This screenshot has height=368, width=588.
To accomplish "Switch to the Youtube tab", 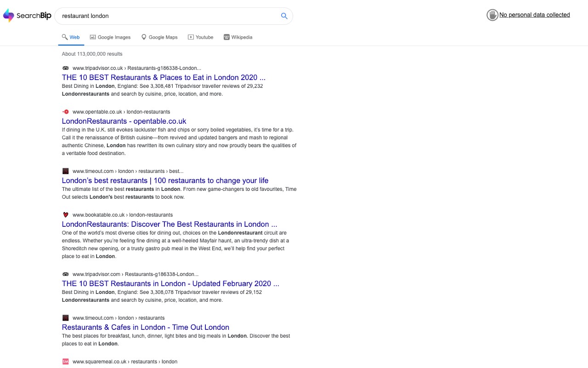I will [201, 37].
